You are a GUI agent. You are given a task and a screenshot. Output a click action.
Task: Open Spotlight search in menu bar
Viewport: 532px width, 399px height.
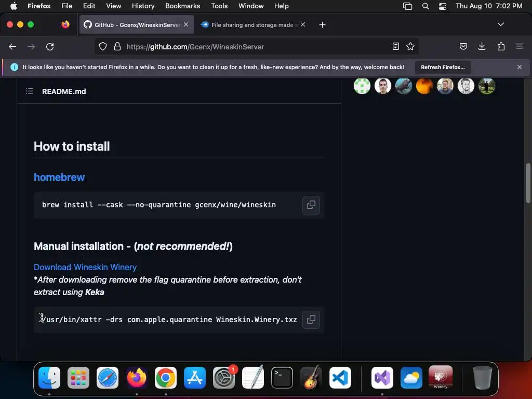click(x=425, y=6)
